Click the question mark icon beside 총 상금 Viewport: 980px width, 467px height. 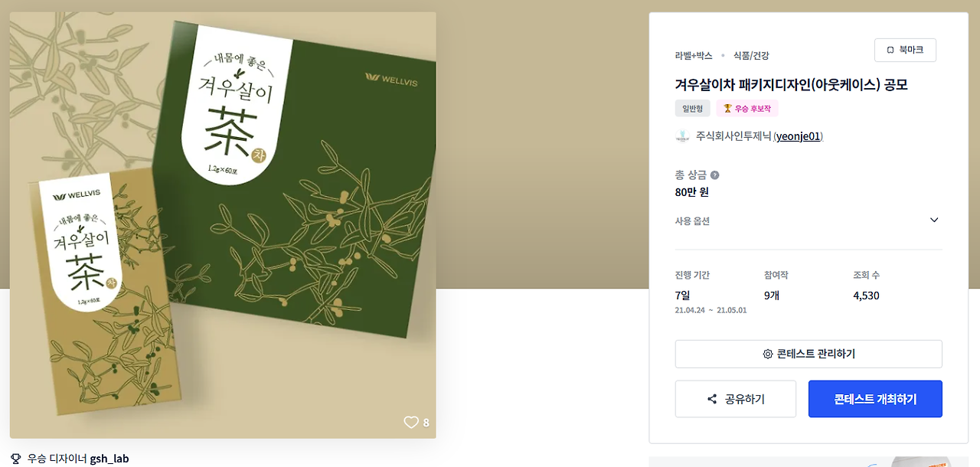(x=714, y=175)
